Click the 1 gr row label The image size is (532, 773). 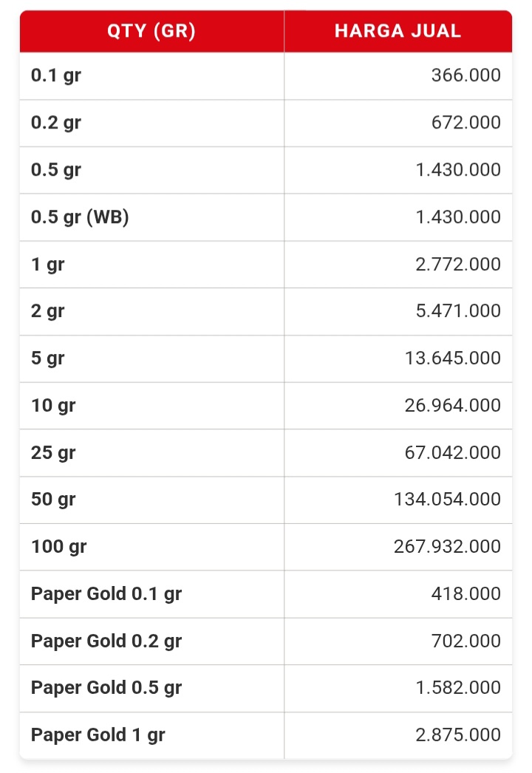[x=48, y=265]
